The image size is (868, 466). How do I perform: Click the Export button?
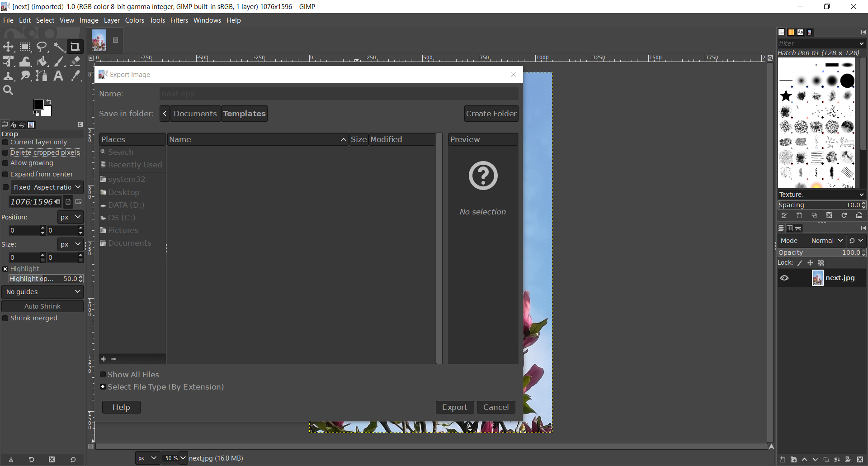pos(454,407)
